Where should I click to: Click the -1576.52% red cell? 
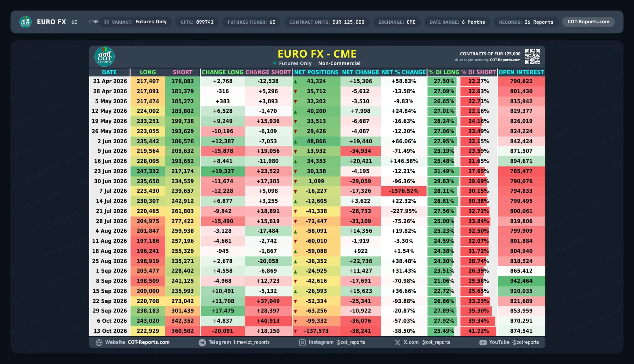click(x=403, y=191)
